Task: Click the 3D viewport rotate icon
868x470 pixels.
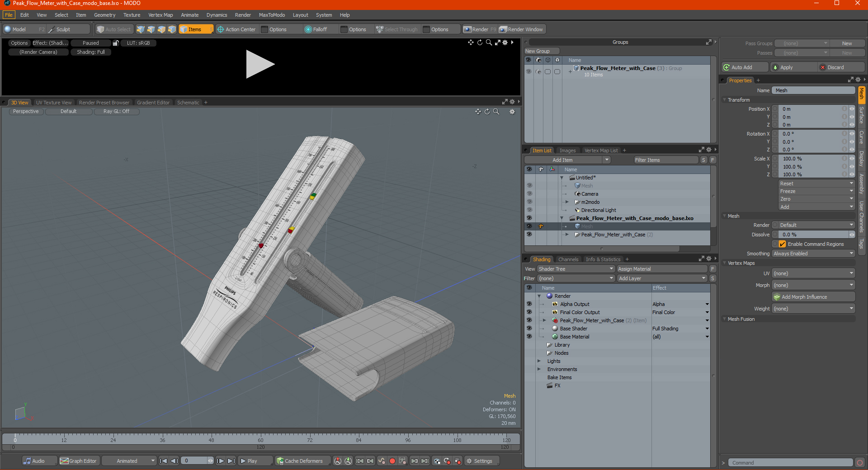Action: pyautogui.click(x=487, y=112)
